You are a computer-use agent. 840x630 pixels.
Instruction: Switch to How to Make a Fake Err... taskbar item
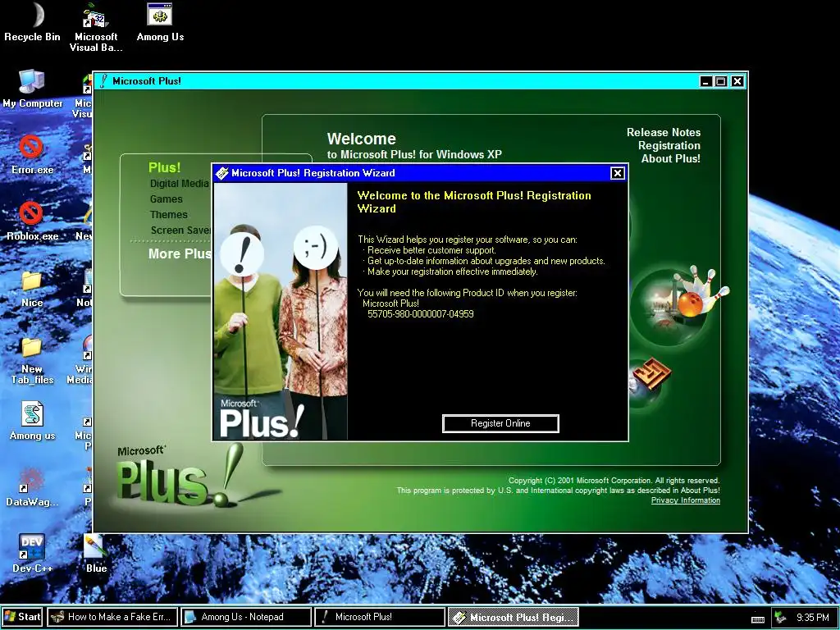112,617
